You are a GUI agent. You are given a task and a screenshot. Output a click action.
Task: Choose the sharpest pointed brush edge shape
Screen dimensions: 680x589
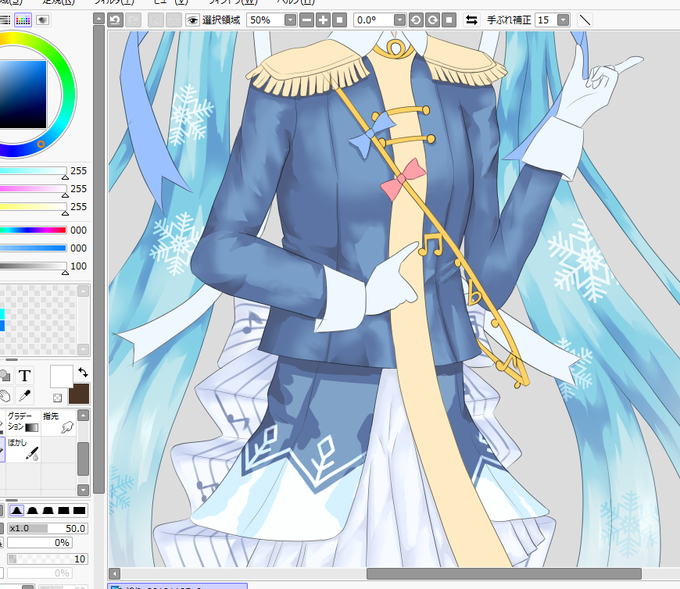(17, 510)
